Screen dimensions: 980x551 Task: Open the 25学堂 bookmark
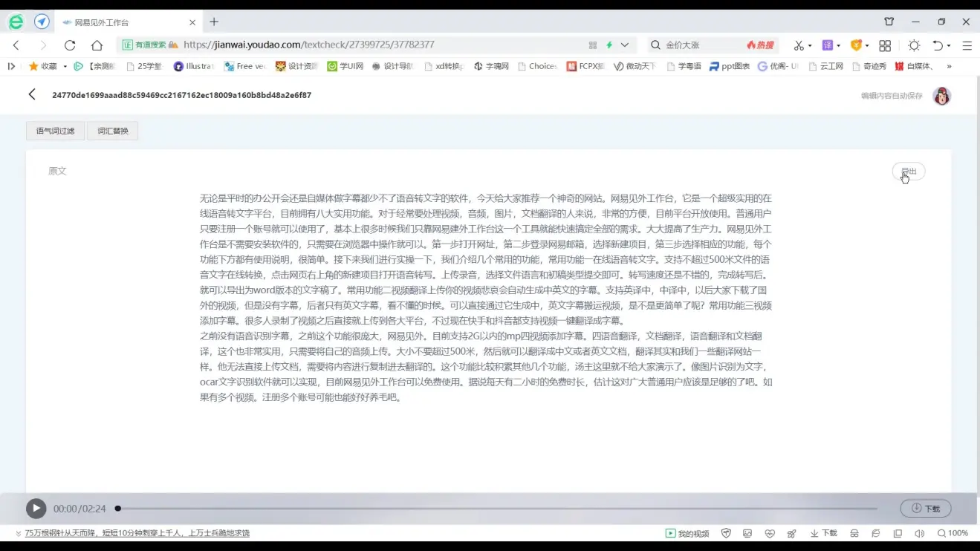(x=144, y=66)
